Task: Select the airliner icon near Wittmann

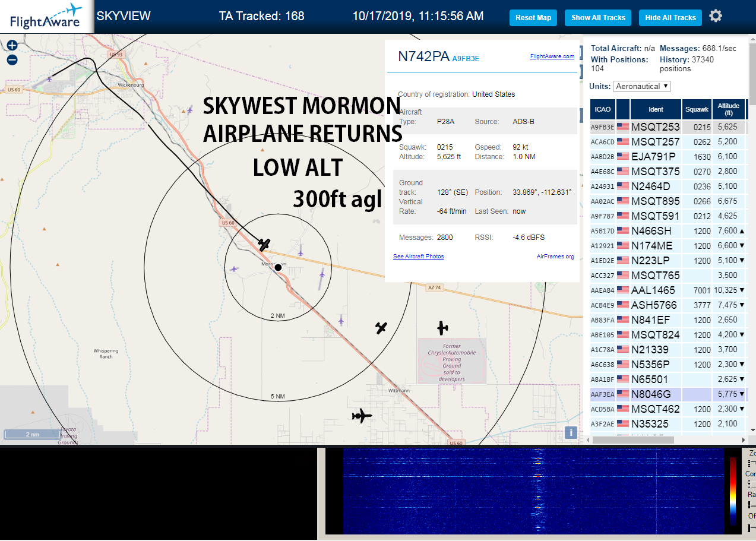Action: click(361, 416)
